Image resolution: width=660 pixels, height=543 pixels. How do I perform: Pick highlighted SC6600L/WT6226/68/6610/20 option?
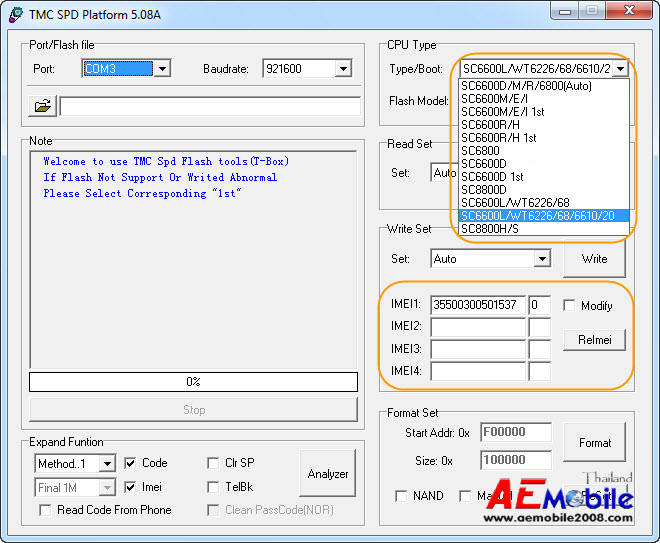coord(544,216)
